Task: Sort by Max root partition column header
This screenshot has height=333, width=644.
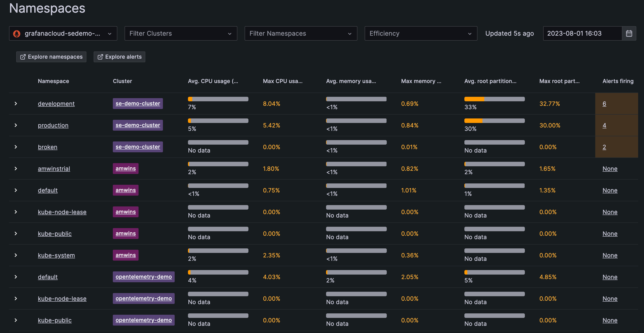Action: [x=560, y=81]
